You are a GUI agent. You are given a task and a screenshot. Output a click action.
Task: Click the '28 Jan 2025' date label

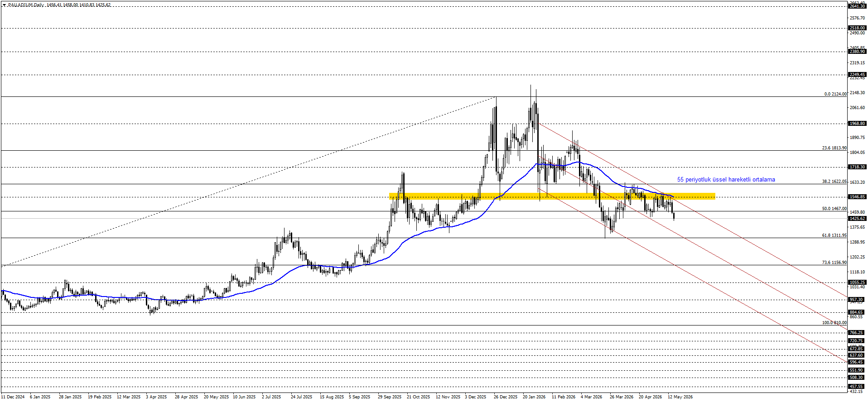(70, 397)
